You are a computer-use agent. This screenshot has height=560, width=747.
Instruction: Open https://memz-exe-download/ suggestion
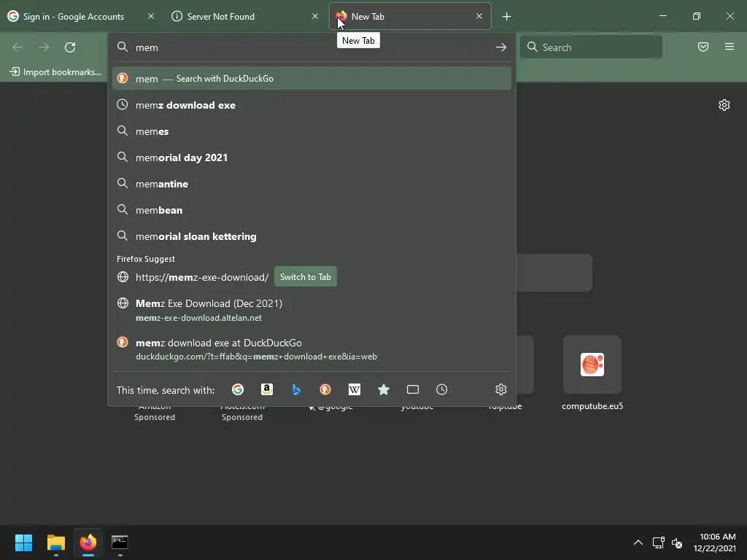point(202,277)
